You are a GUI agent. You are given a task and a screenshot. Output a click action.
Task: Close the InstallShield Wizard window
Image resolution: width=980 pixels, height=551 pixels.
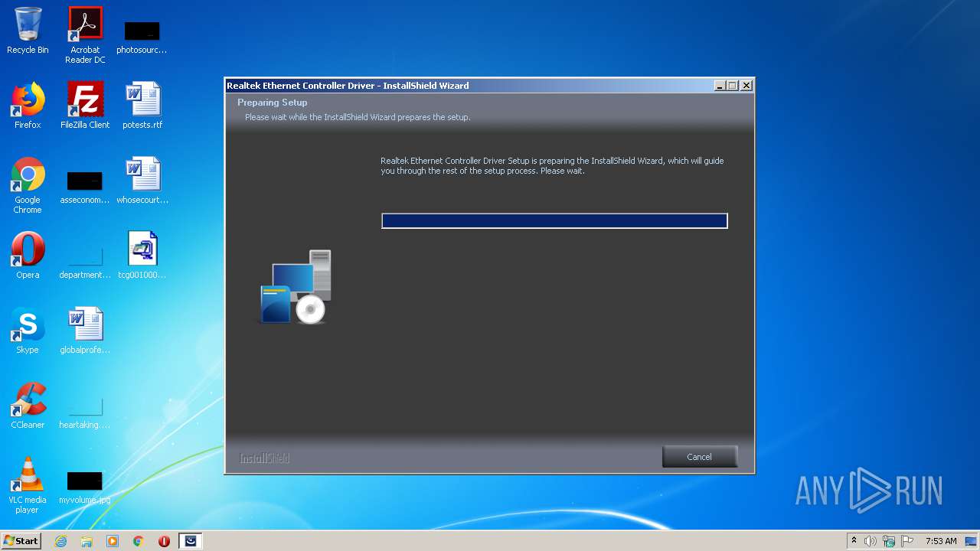pos(746,86)
